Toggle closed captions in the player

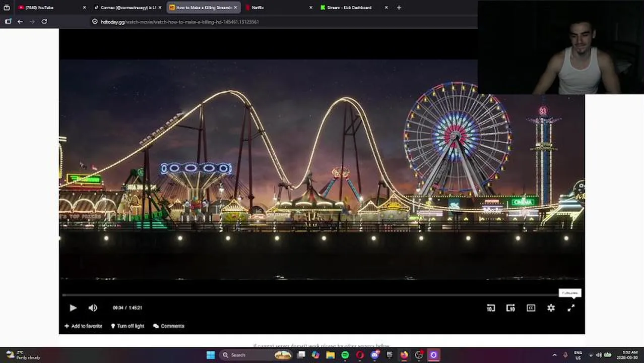(531, 308)
